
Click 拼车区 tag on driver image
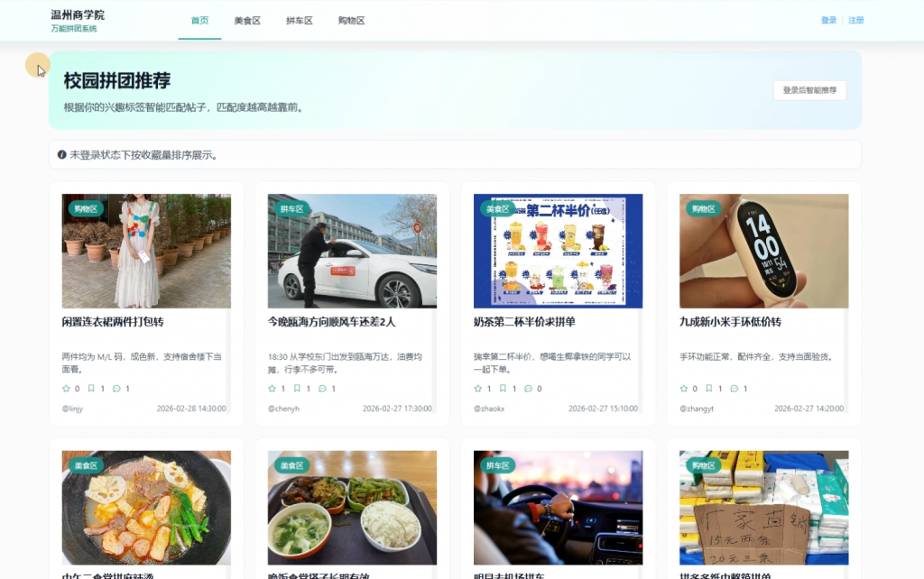click(x=497, y=465)
